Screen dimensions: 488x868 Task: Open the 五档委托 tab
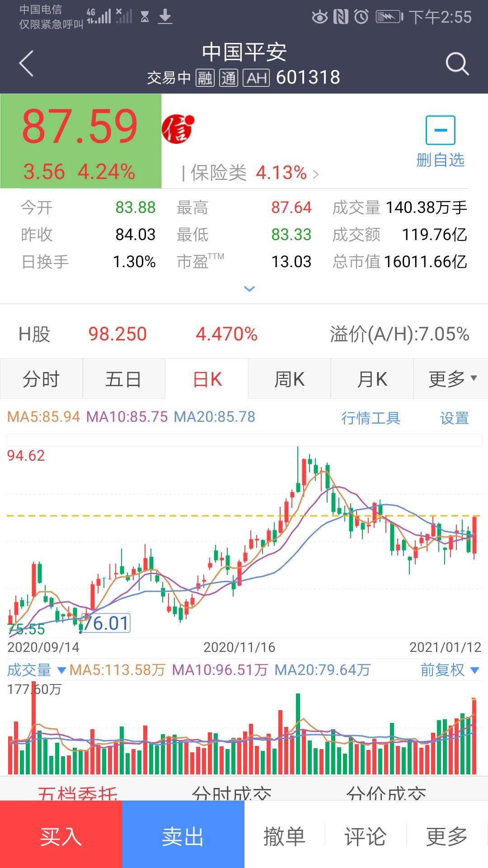click(x=77, y=793)
